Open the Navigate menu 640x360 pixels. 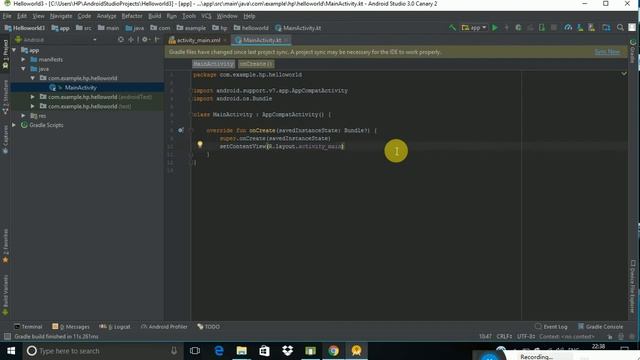tap(61, 16)
